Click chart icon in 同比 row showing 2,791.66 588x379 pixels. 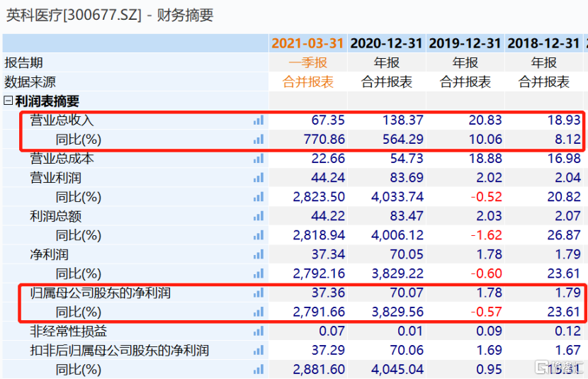click(x=259, y=312)
